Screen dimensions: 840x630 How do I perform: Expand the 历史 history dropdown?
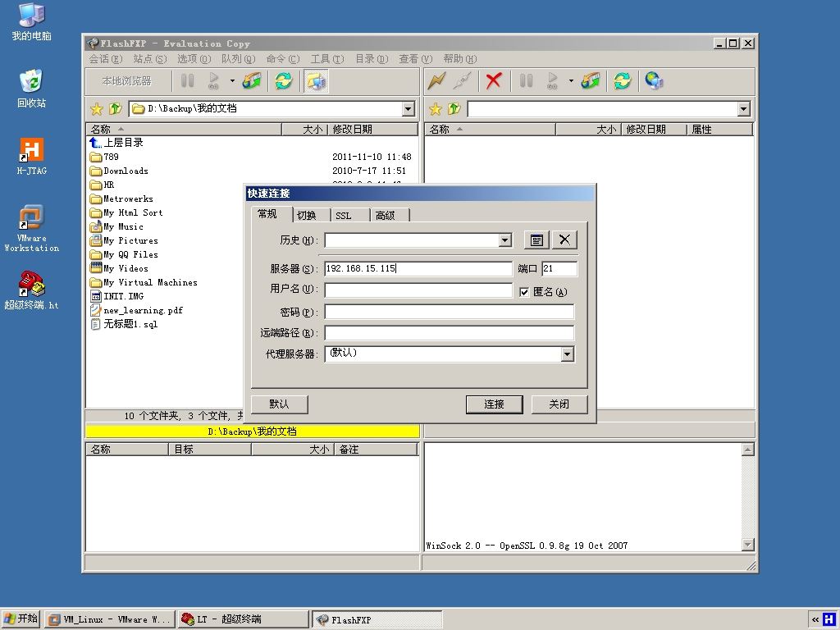pos(505,240)
